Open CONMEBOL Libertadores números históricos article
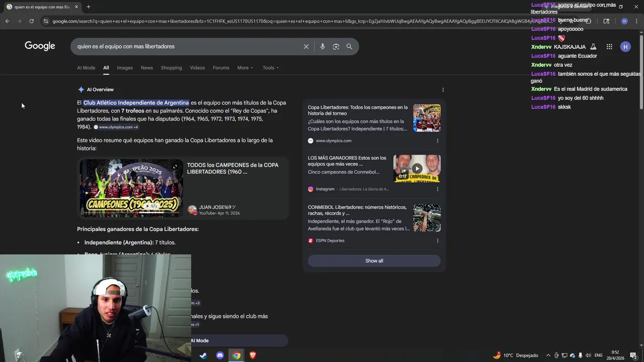Image resolution: width=644 pixels, height=362 pixels. [x=357, y=210]
